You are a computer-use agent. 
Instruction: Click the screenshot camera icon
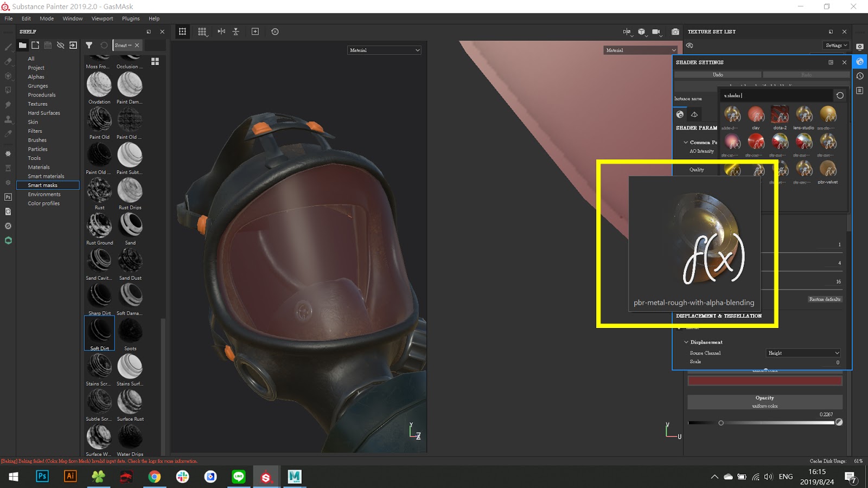click(x=675, y=31)
